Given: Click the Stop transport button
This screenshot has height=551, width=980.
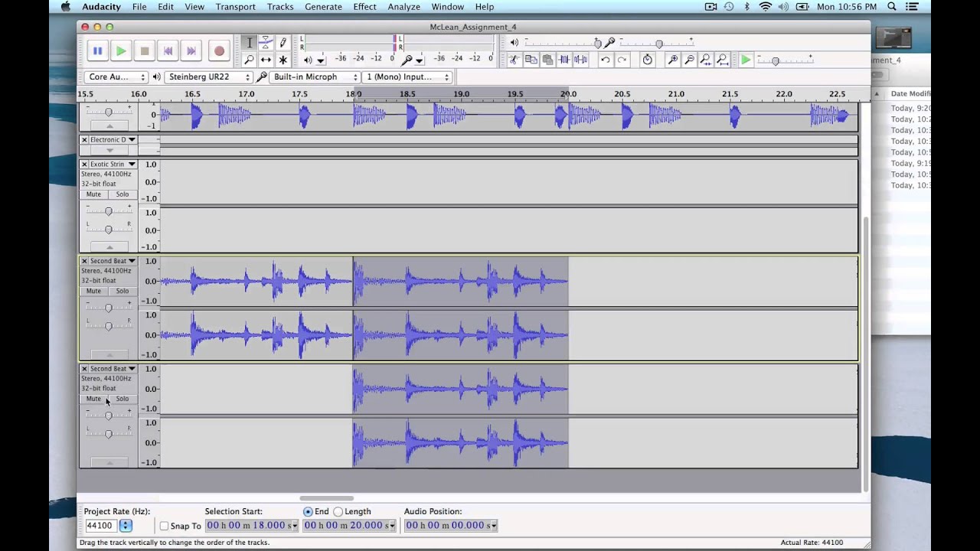Looking at the screenshot, I should coord(145,51).
